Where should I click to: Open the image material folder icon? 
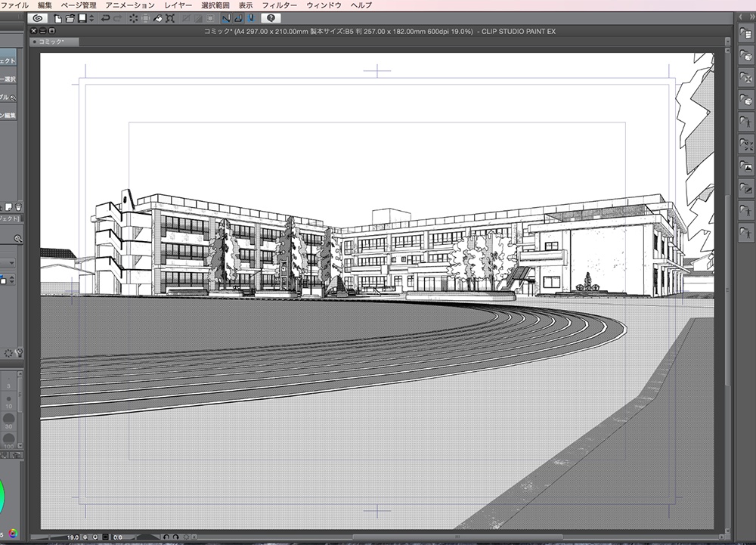745,166
